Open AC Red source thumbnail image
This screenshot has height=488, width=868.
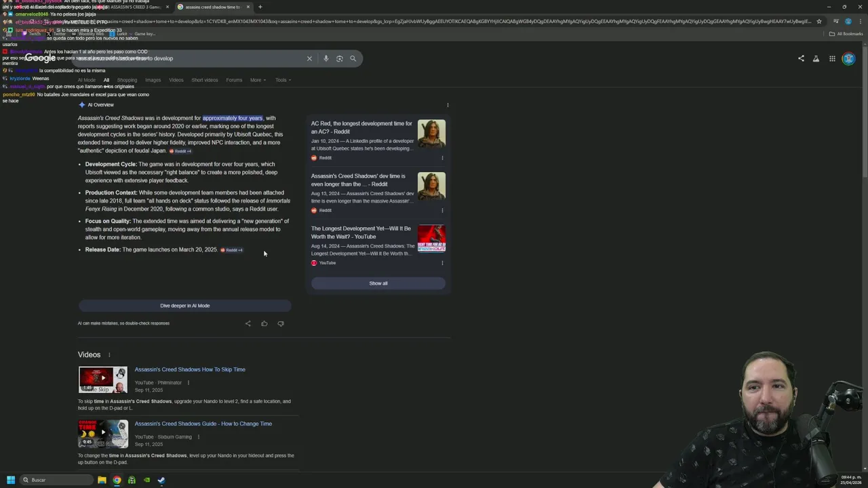pos(431,134)
